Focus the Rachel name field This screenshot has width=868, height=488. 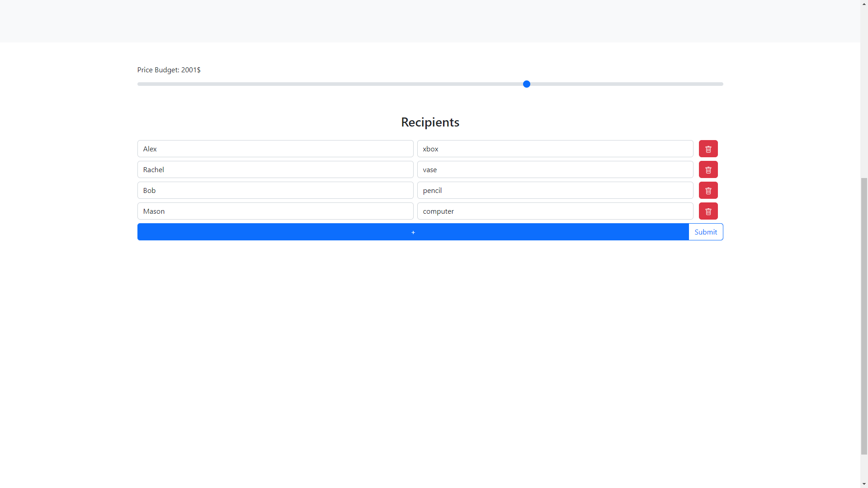pos(275,169)
